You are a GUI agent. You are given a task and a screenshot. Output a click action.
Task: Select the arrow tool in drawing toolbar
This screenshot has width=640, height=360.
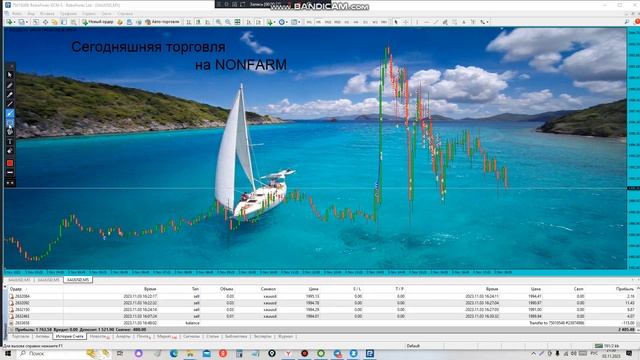point(10,113)
